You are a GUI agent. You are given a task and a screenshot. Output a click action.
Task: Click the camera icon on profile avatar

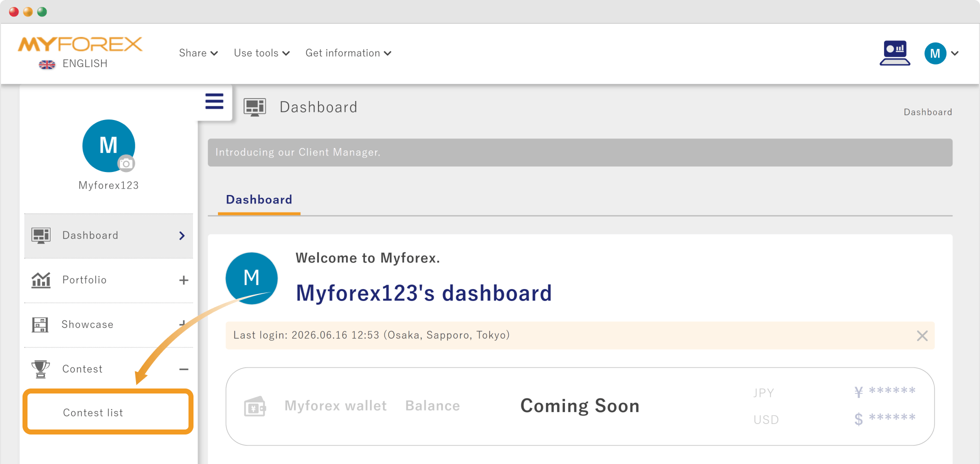[126, 163]
